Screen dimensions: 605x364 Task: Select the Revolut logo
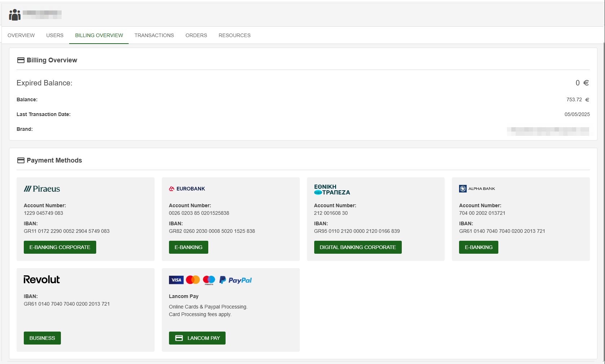pyautogui.click(x=42, y=279)
